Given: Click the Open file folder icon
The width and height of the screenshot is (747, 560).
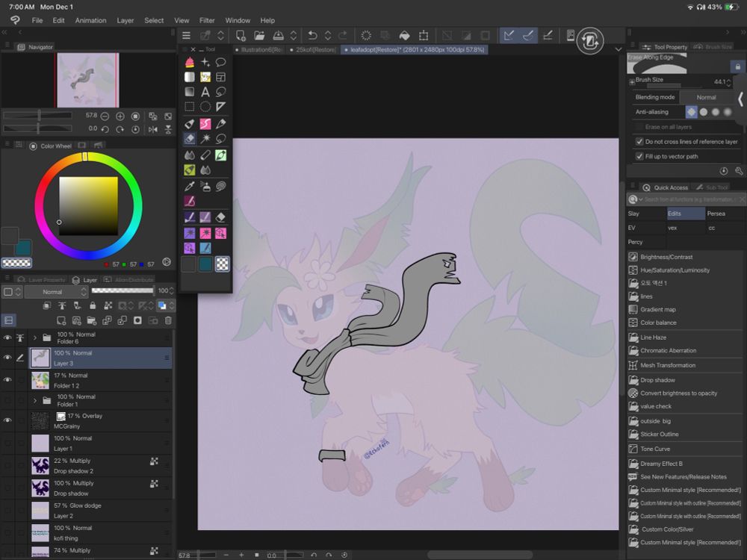Looking at the screenshot, I should pyautogui.click(x=259, y=35).
